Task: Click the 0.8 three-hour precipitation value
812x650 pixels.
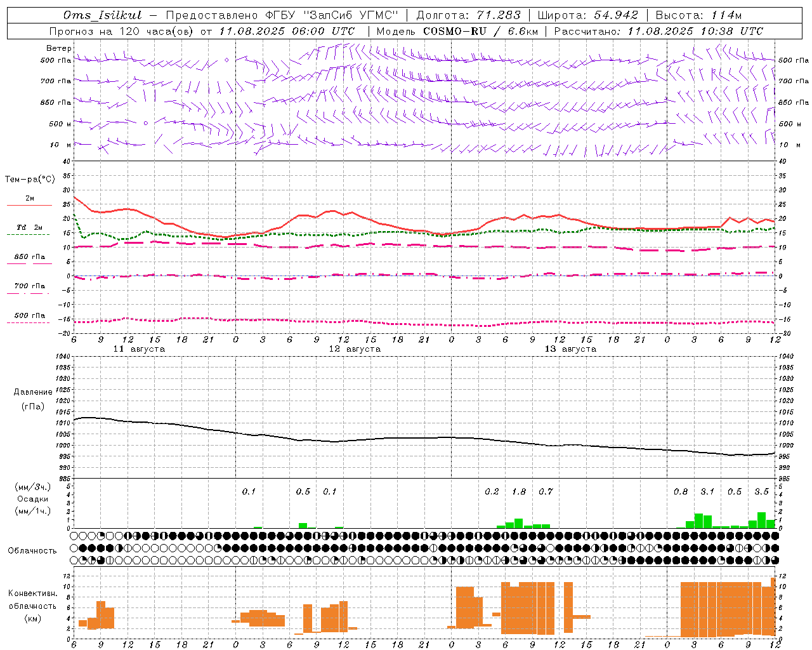Action: (x=681, y=491)
